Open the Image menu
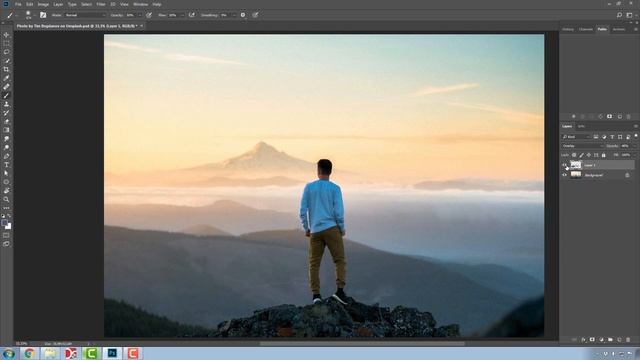 [x=43, y=4]
